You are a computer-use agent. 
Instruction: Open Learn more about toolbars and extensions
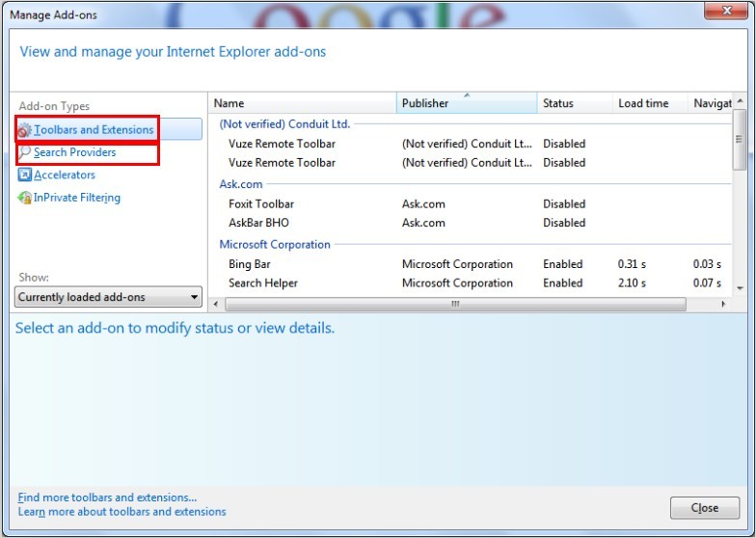click(121, 511)
